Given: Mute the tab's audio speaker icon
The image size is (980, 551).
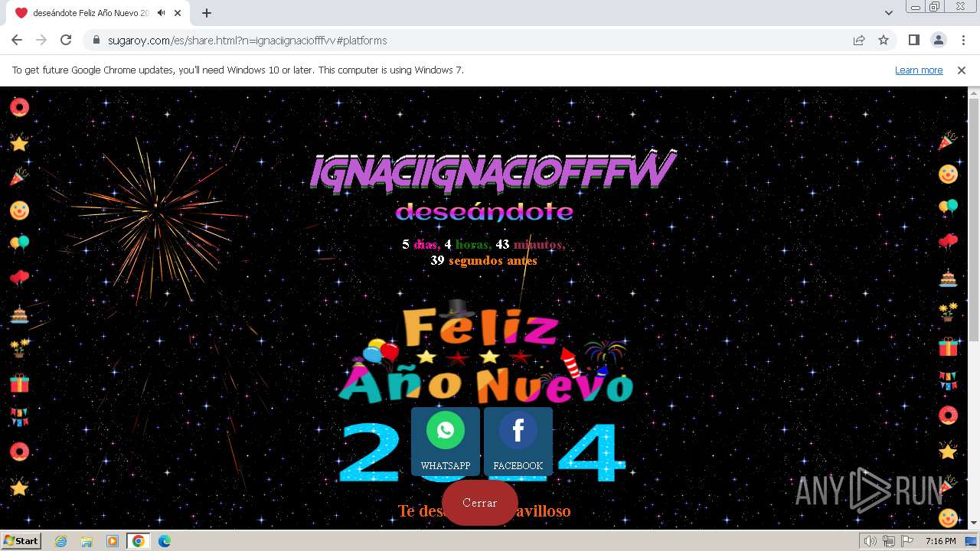Looking at the screenshot, I should point(161,13).
